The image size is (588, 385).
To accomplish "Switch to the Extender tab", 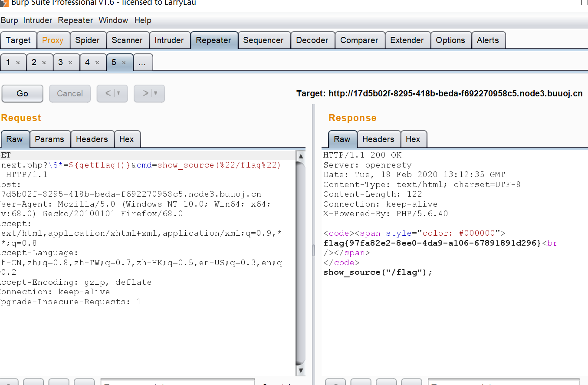I will click(x=407, y=40).
